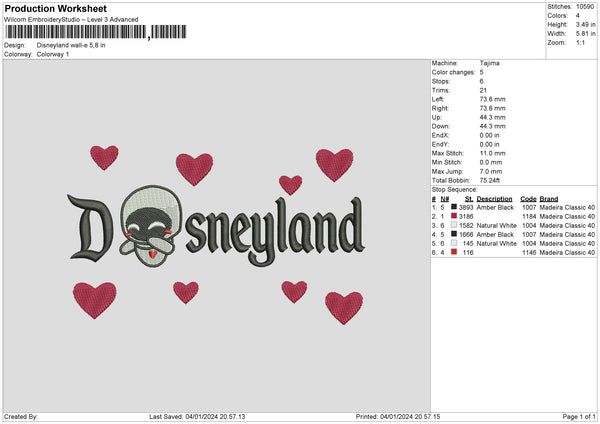This screenshot has height=424, width=600.
Task: Click thread code 1184 in the table
Action: (x=529, y=217)
